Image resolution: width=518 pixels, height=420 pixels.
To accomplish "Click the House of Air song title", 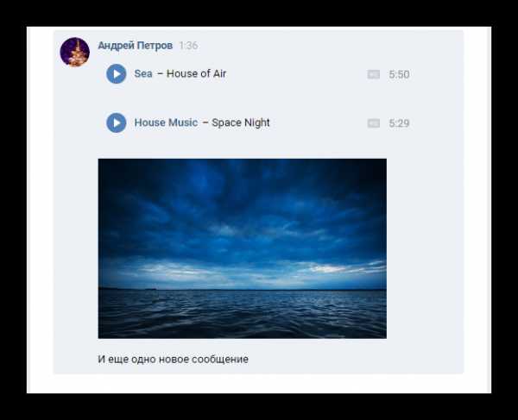I will 196,73.
